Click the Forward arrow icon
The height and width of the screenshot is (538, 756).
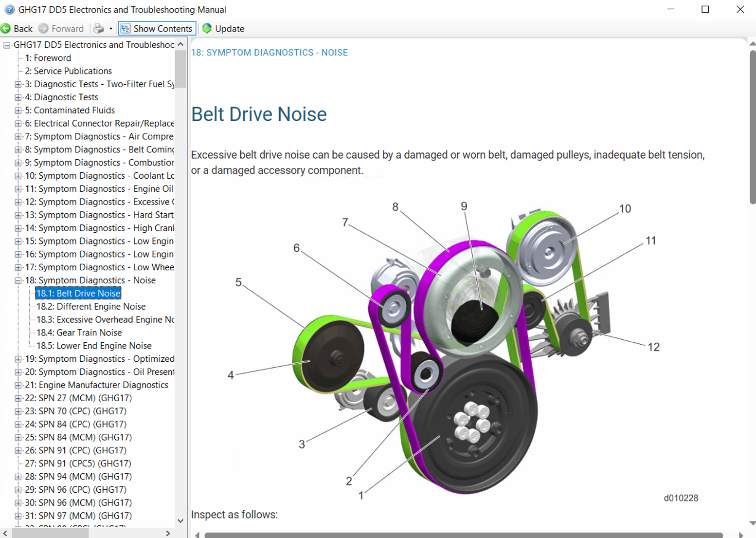42,28
